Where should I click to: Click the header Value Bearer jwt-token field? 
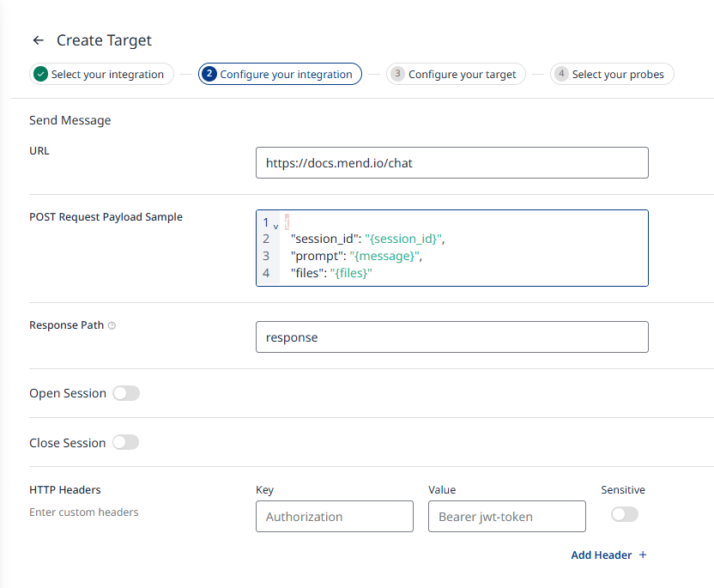pyautogui.click(x=506, y=517)
